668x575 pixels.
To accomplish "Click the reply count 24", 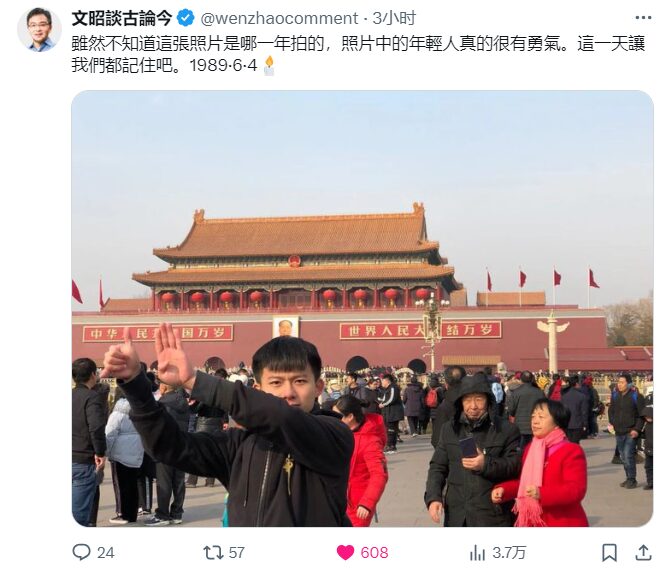I will 106,553.
